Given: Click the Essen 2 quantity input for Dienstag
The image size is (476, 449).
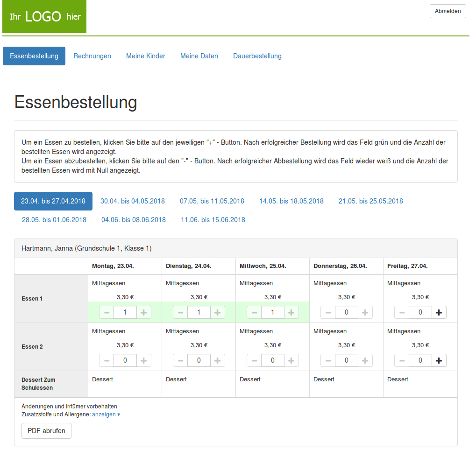Looking at the screenshot, I should coord(199,360).
